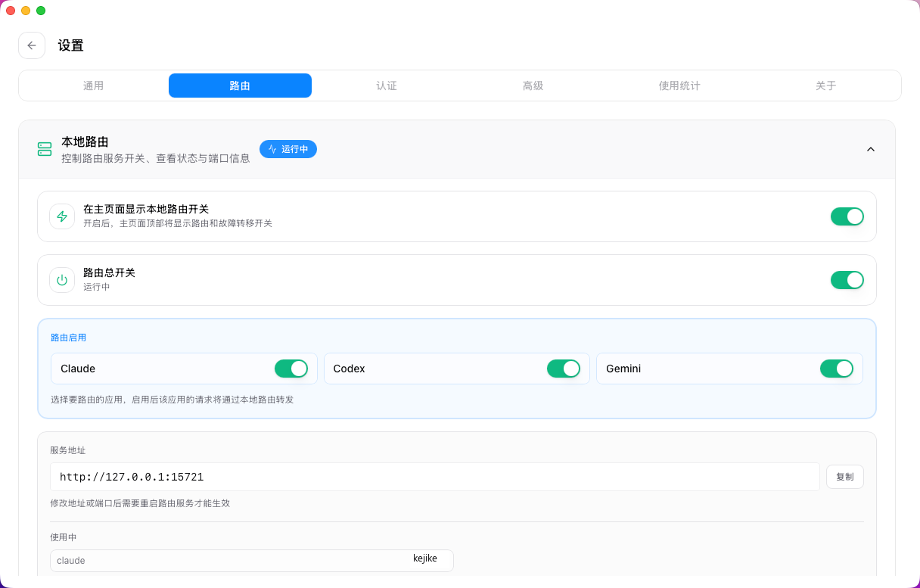The image size is (920, 588).
Task: Open the 高级 tab
Action: [533, 86]
